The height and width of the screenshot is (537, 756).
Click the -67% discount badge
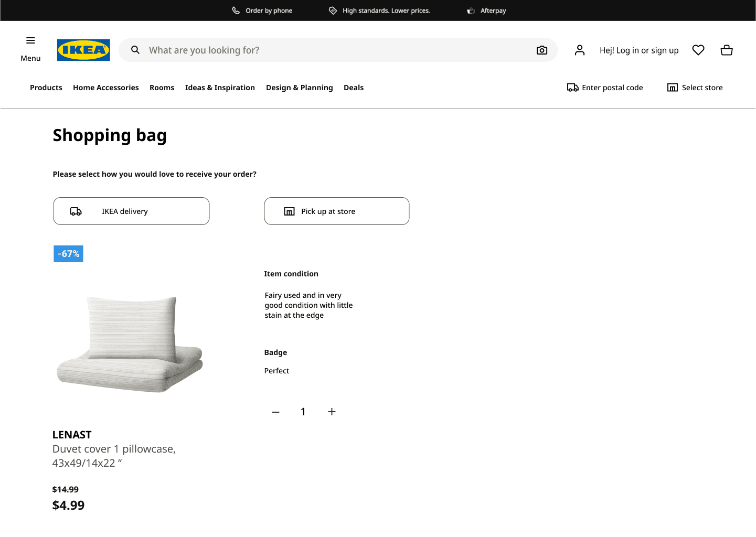pyautogui.click(x=68, y=254)
